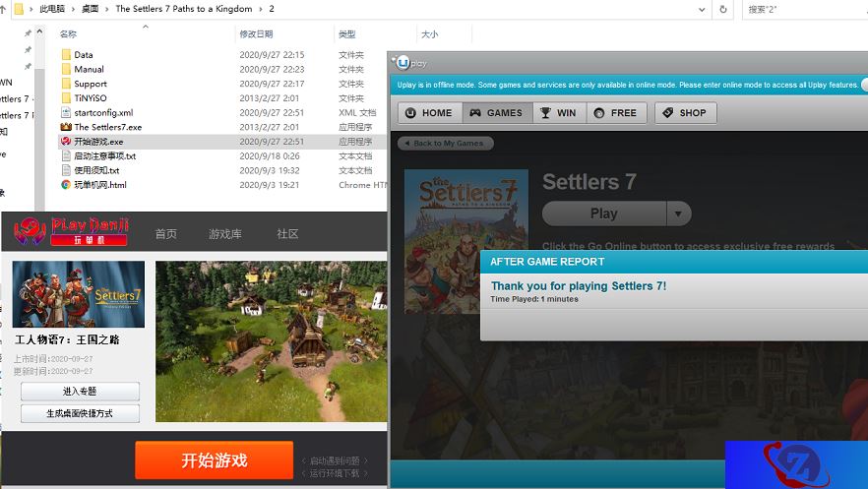Go back to My Games
The width and height of the screenshot is (868, 489).
pos(446,144)
